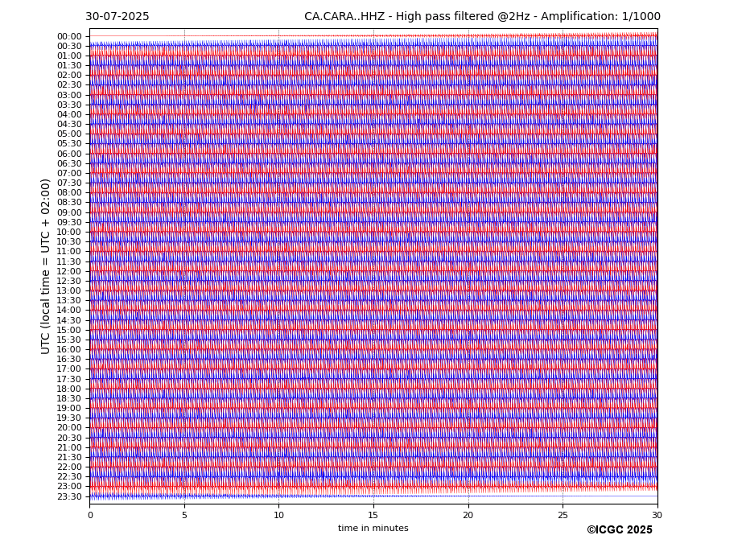The image size is (746, 560).
Task: Click the 17:00 time row label
Action: [69, 369]
